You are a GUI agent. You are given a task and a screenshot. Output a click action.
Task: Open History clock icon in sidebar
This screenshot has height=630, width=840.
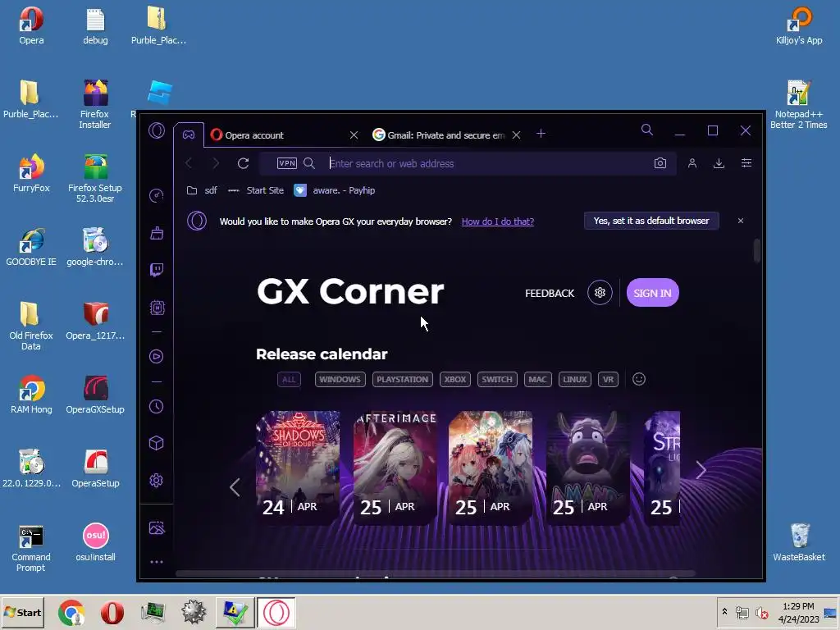(x=157, y=407)
